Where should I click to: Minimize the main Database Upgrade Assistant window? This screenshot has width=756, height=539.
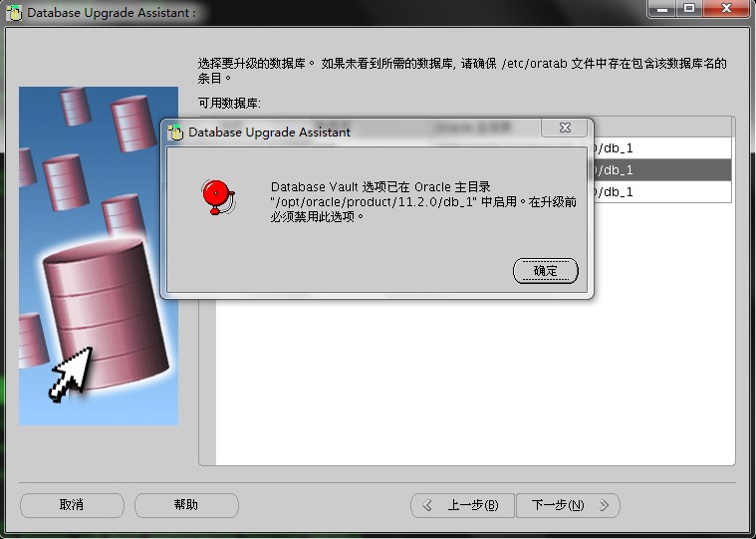pos(662,9)
